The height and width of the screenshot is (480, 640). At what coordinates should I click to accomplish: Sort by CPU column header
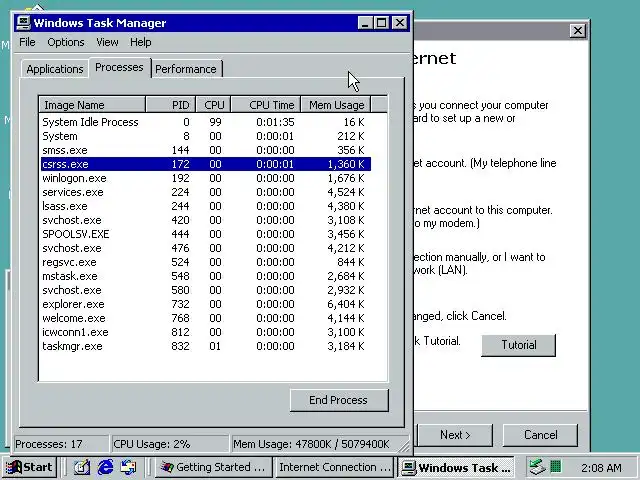click(213, 105)
